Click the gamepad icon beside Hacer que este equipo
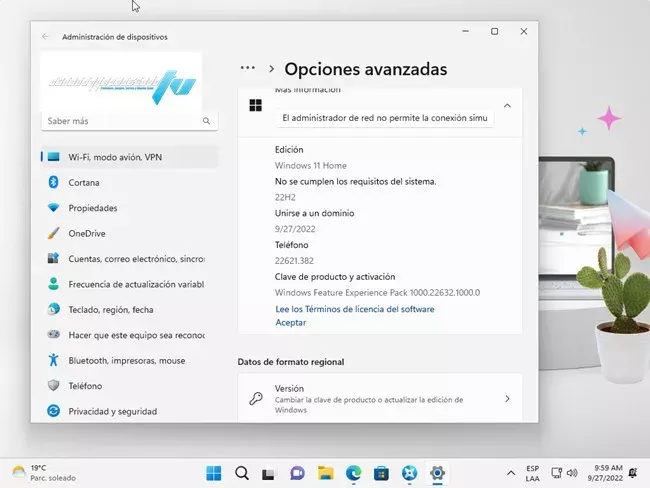This screenshot has height=488, width=650. (53, 334)
